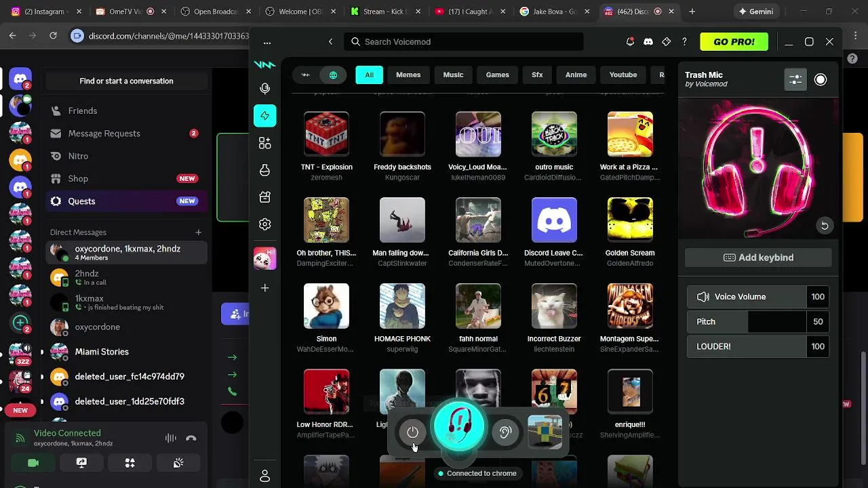Toggle the circular record button beside Trash Mic
The height and width of the screenshot is (488, 868).
821,80
